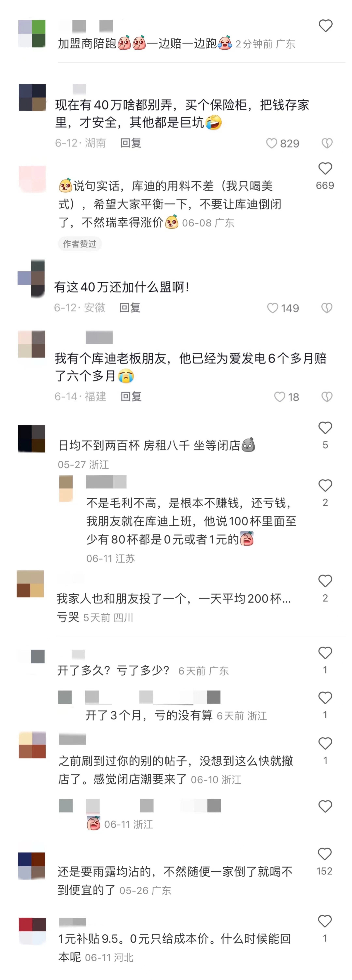Tap 回复 under the 福建 comment
Viewport: 352px width, 980px height.
pyautogui.click(x=131, y=397)
